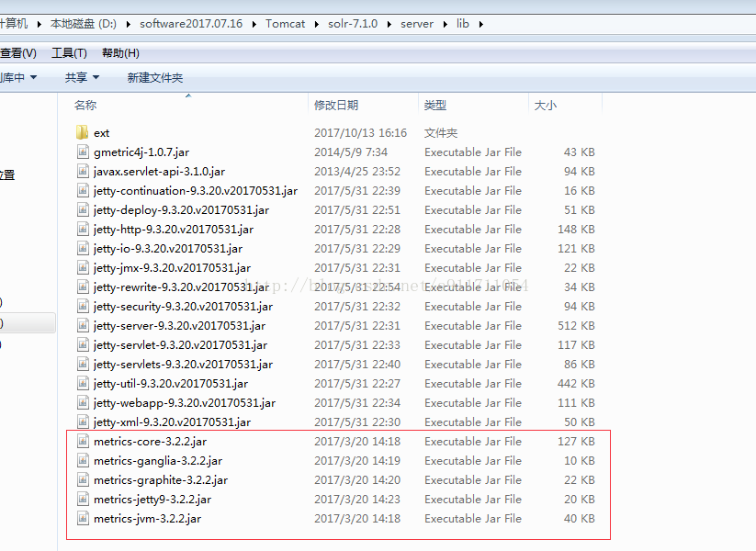
Task: Click size 512 KB of jetty-server
Action: tap(576, 326)
